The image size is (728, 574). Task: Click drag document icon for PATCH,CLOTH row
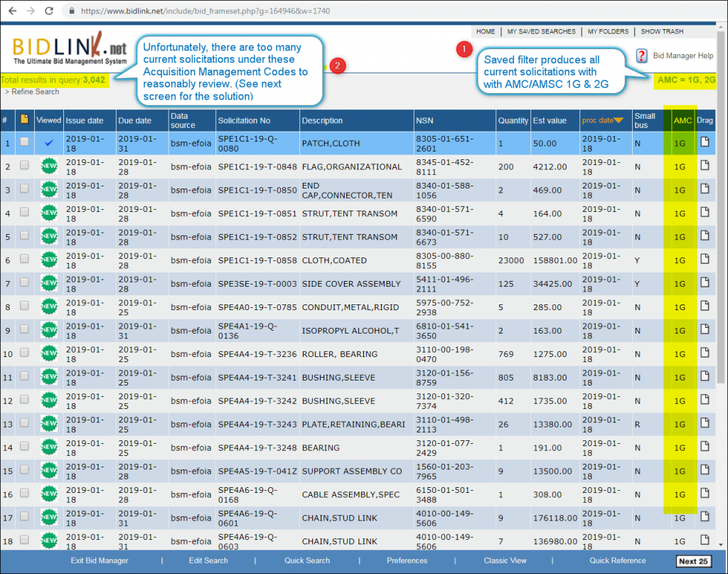pyautogui.click(x=705, y=142)
